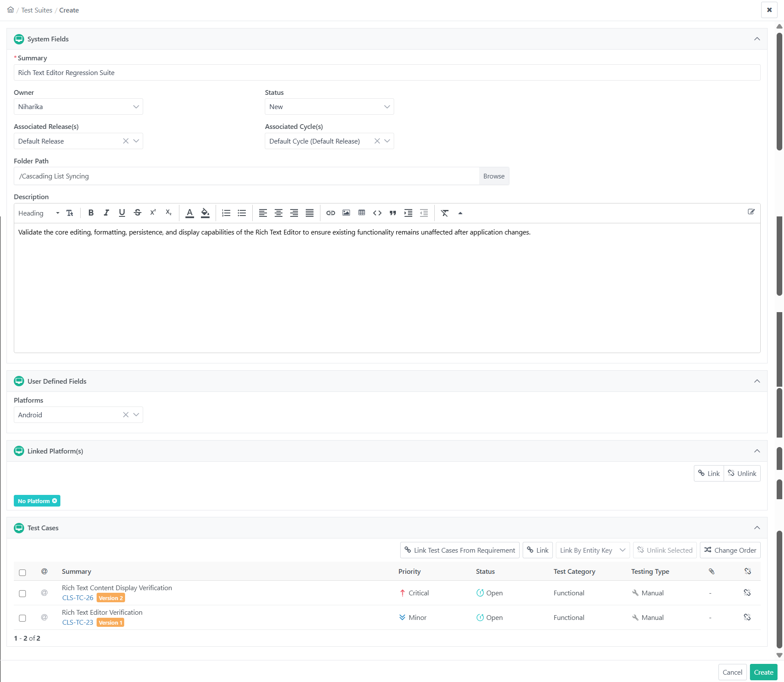The image size is (784, 682).
Task: Open Test Suites breadcrumb link
Action: (37, 10)
